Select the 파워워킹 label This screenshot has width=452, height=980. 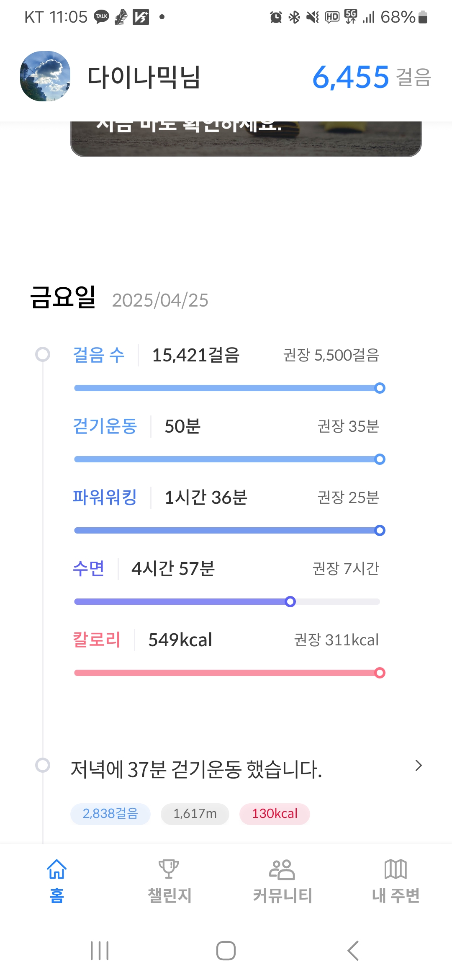(105, 498)
